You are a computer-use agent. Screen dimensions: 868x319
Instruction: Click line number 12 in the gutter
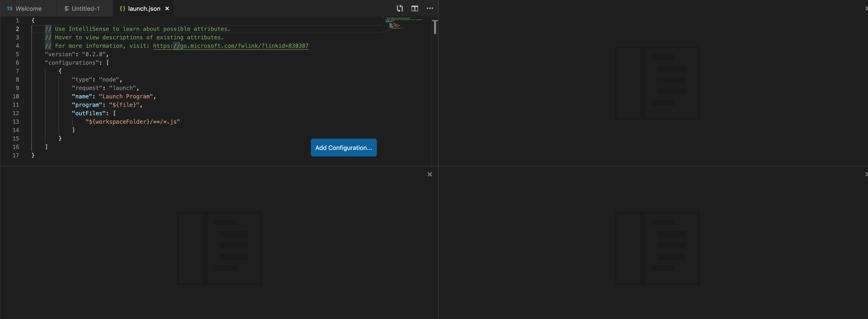(x=16, y=113)
